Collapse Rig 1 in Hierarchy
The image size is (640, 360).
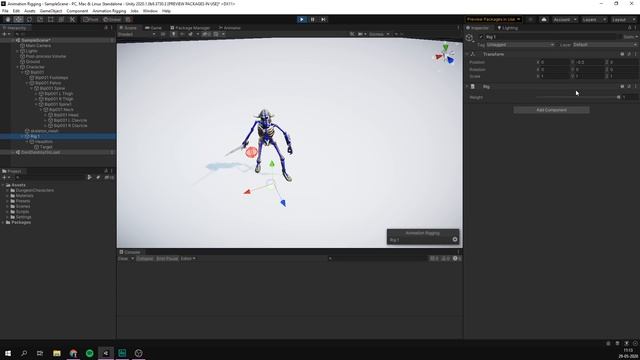[x=22, y=136]
